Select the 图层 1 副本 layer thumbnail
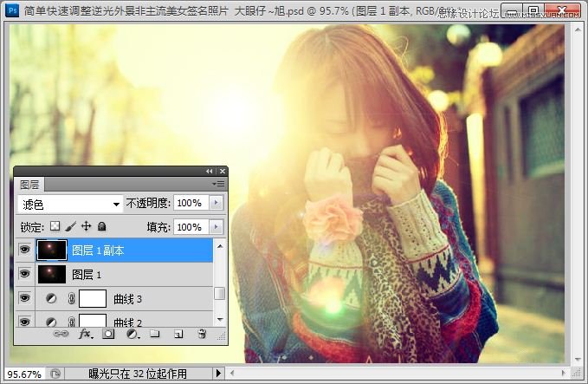This screenshot has width=588, height=384. [x=52, y=250]
